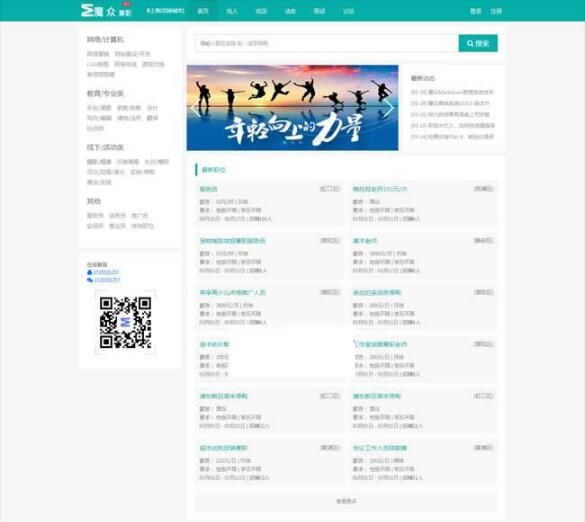Open the 动态 navigation tab
Image resolution: width=585 pixels, height=522 pixels.
coord(290,11)
